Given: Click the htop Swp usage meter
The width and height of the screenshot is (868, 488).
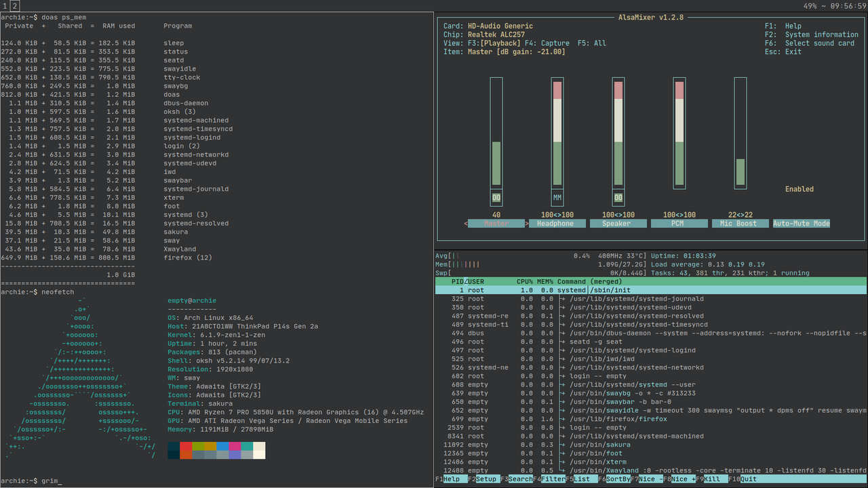Looking at the screenshot, I should [x=541, y=273].
